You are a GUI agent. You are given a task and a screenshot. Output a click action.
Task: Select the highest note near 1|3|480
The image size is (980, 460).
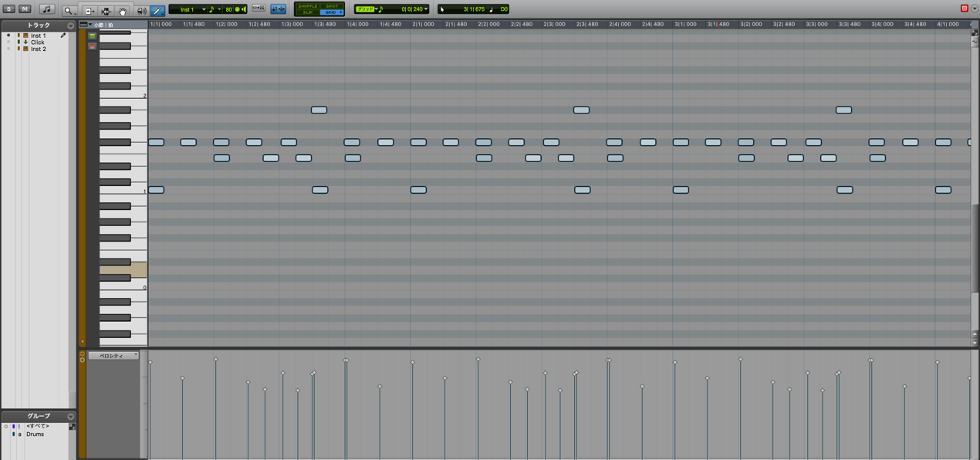tap(319, 110)
